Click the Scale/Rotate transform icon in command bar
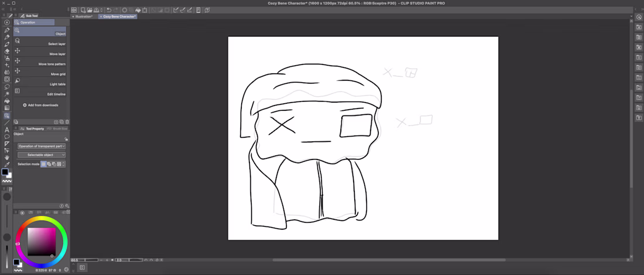This screenshot has width=644, height=275. click(x=145, y=10)
